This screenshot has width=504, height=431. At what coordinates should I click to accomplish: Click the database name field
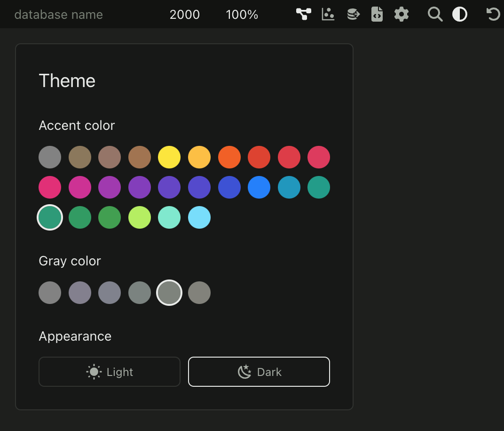59,15
